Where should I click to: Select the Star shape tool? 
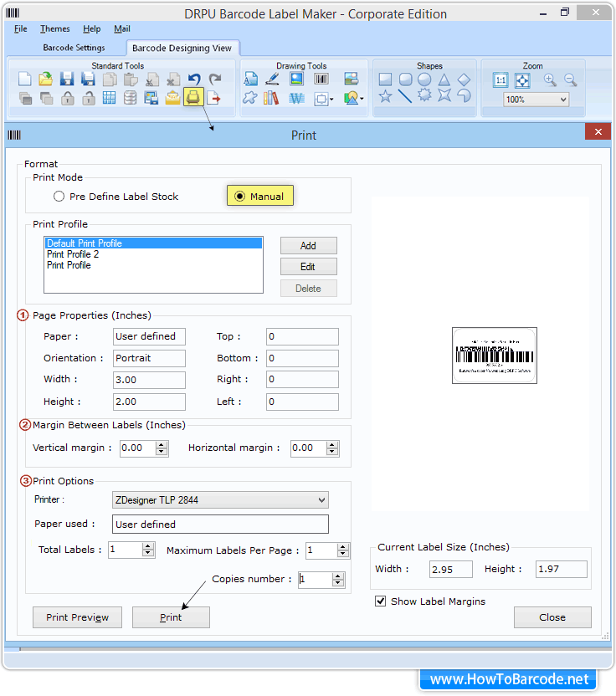point(385,97)
